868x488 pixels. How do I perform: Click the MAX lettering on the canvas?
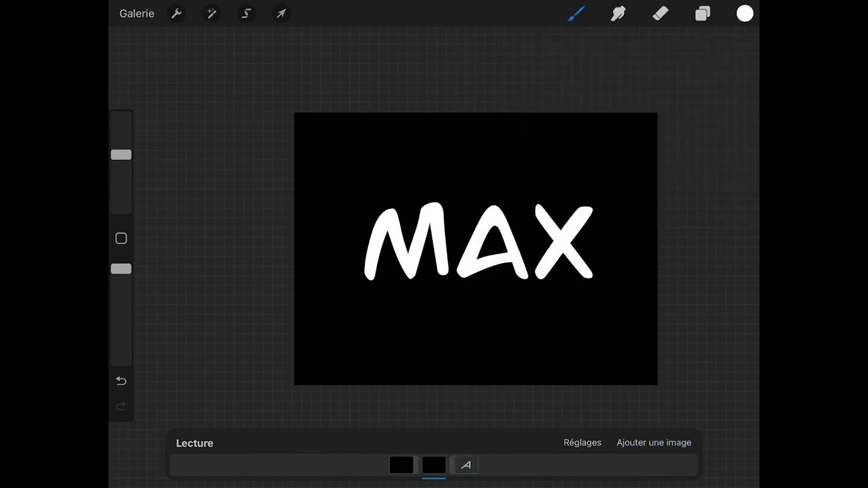[x=479, y=241]
